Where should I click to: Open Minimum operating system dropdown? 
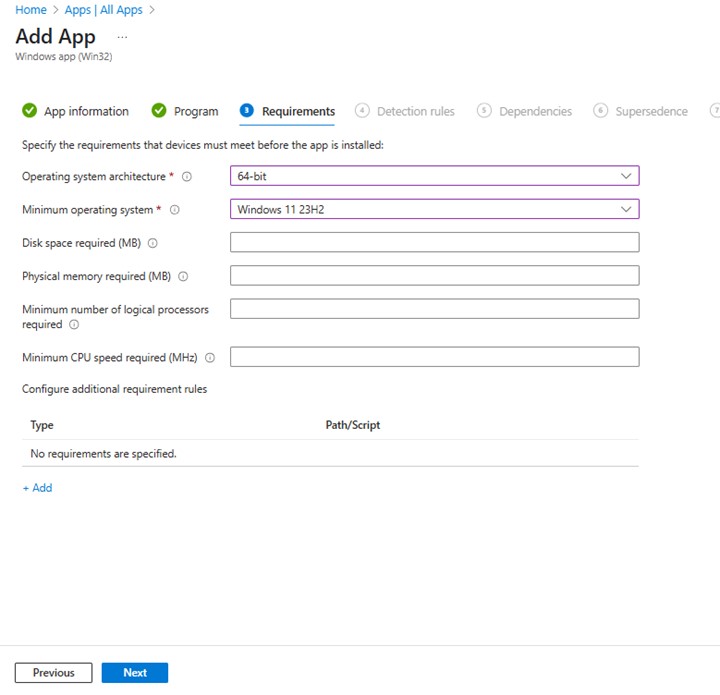[434, 210]
